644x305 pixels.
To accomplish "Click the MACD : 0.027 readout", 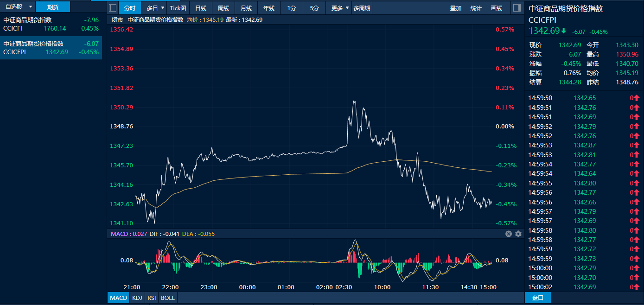I will coord(129,234).
